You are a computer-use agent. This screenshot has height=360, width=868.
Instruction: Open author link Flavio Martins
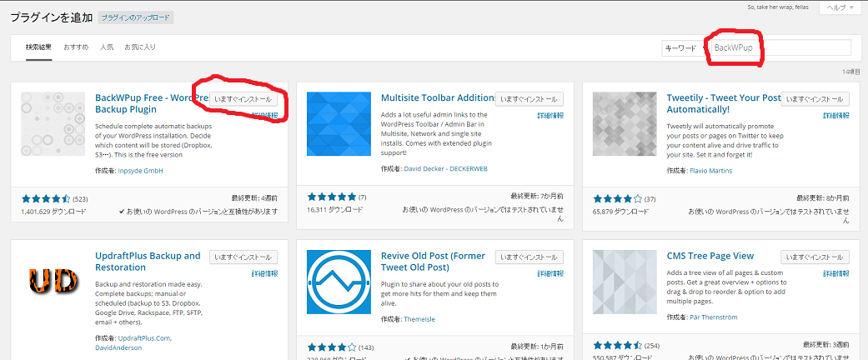click(x=710, y=171)
